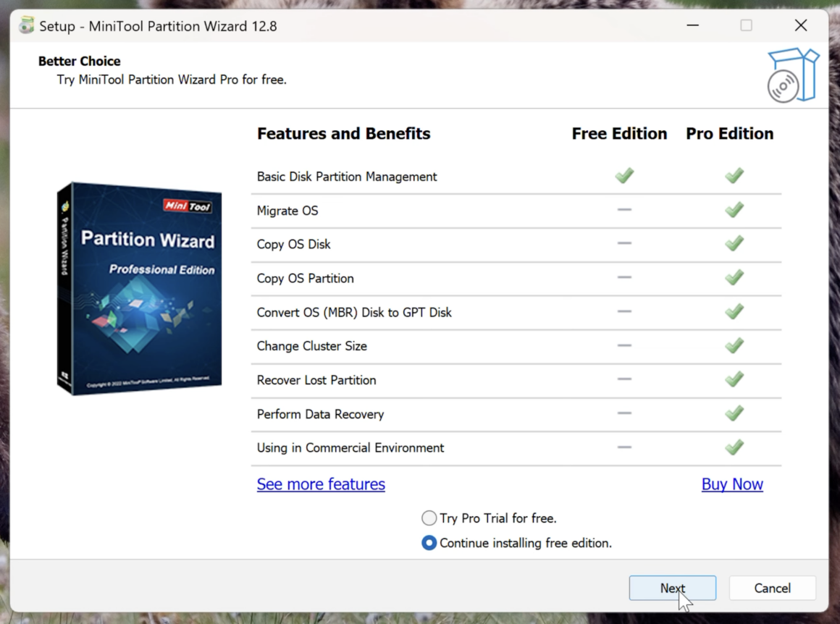Click the Partition Wizard Professional Edition box image

139,289
